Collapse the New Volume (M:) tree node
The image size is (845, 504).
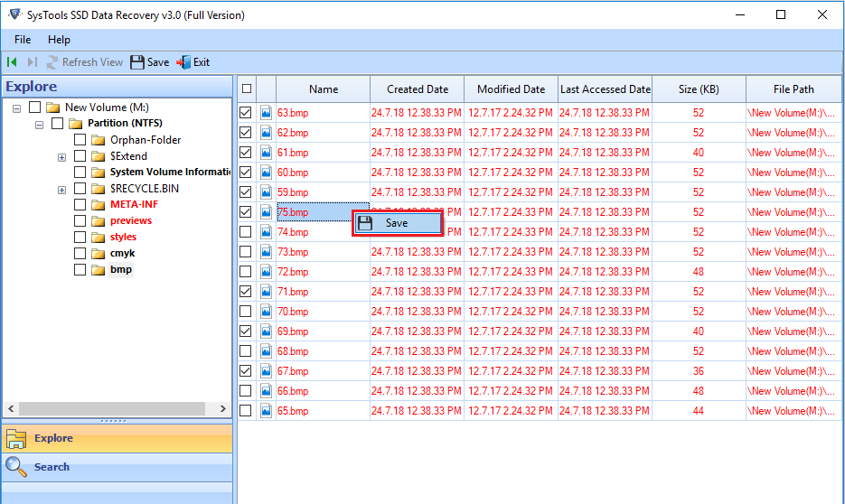click(16, 108)
